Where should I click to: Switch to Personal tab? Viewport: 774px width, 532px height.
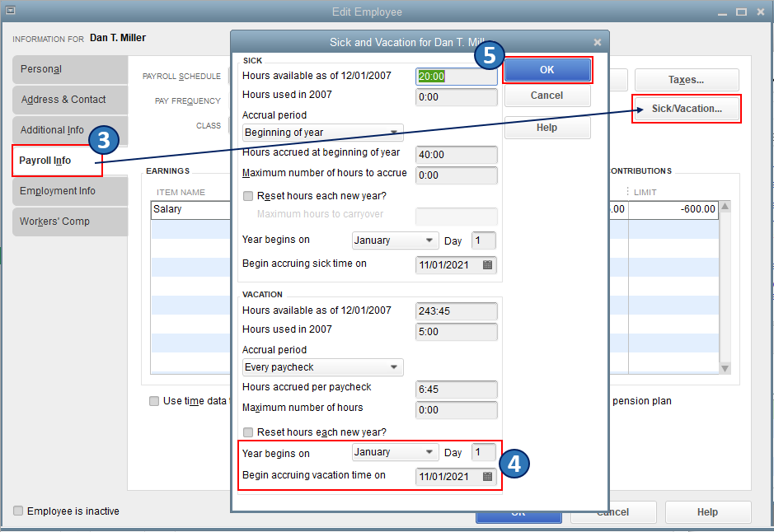70,69
